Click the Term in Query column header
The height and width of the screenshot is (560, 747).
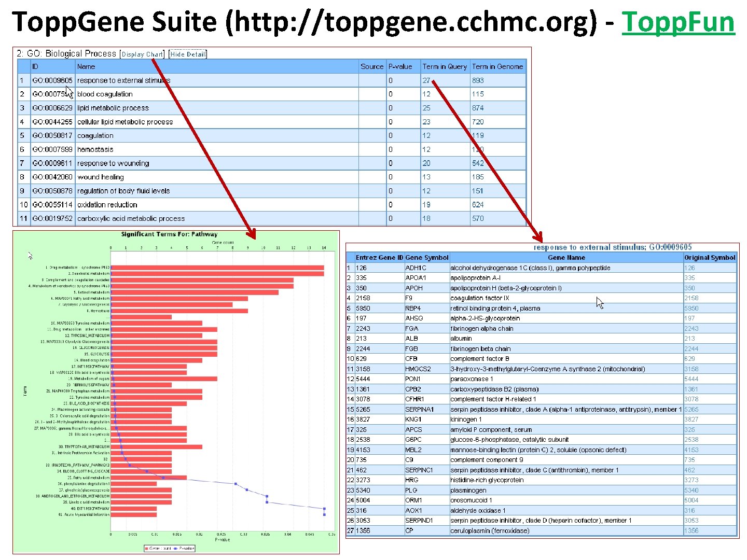(x=445, y=66)
